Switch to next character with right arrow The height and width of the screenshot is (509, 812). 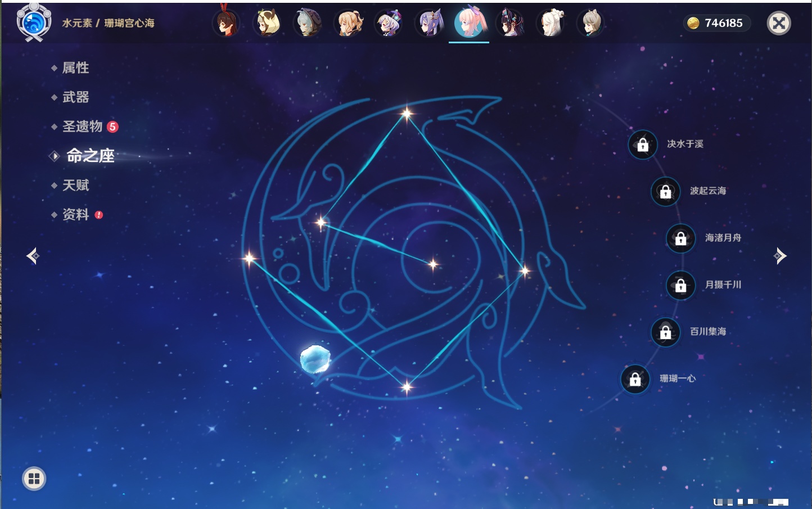pyautogui.click(x=779, y=256)
